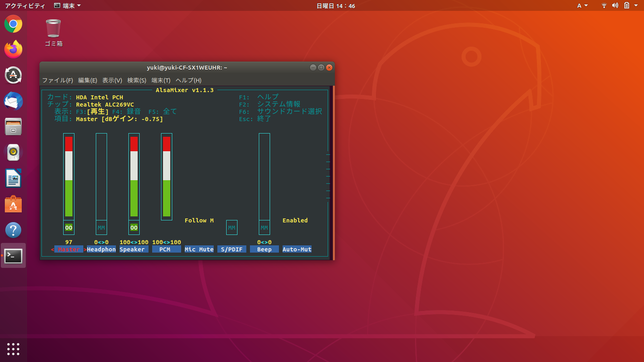
Task: Toggle the Beep MM mute indicator
Action: point(264,227)
